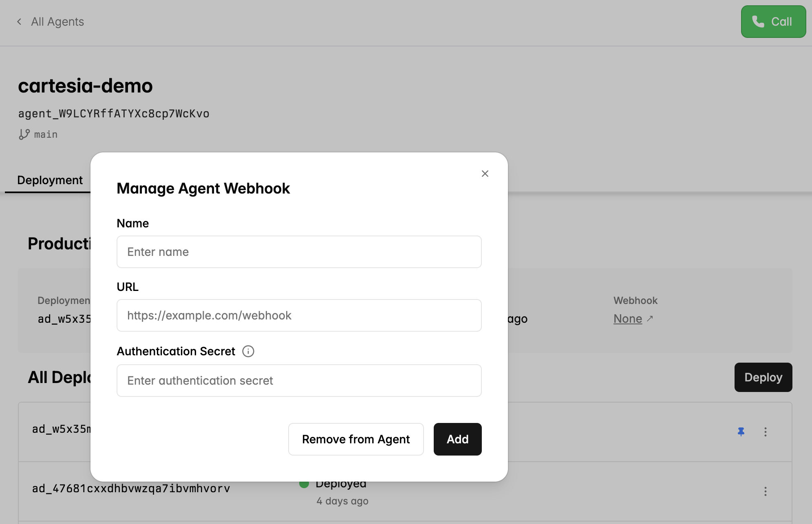This screenshot has width=812, height=524.
Task: Click the green Deployed status dot
Action: pos(304,484)
